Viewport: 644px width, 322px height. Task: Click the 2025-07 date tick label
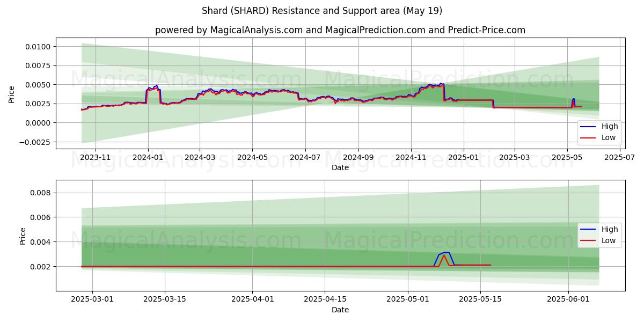[x=620, y=158]
